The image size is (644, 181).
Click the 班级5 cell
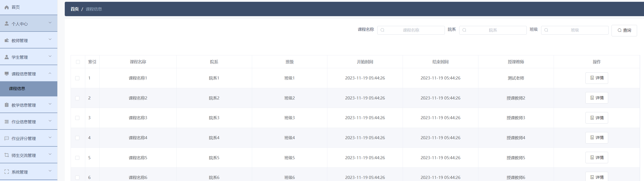tap(289, 158)
